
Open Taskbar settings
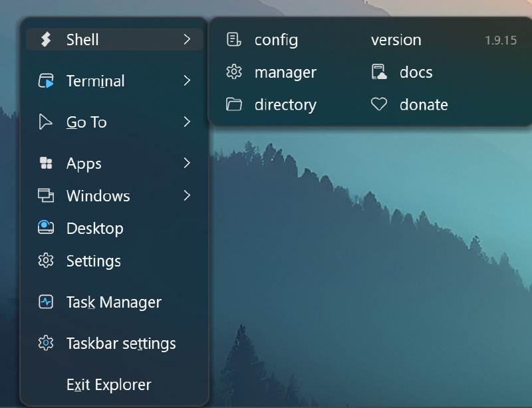(x=120, y=344)
